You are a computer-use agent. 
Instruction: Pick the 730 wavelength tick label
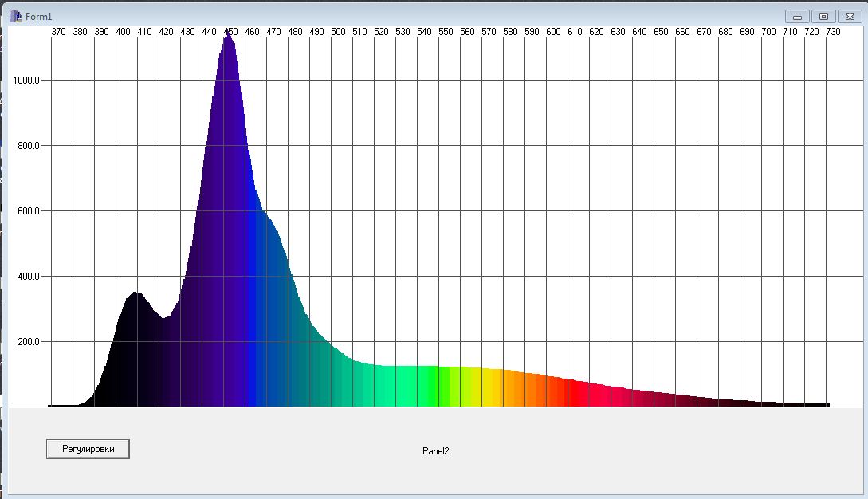(x=833, y=32)
